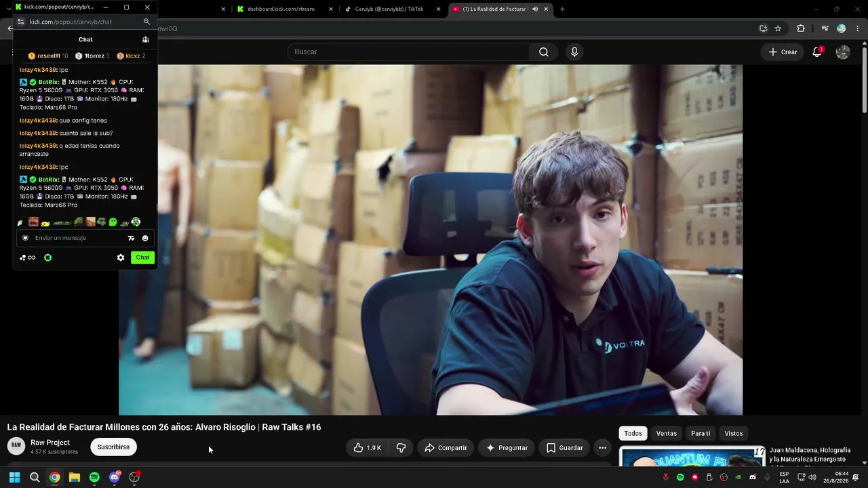Open the Crear menu on YouTube
Screen dimensions: 868x488
pos(783,52)
